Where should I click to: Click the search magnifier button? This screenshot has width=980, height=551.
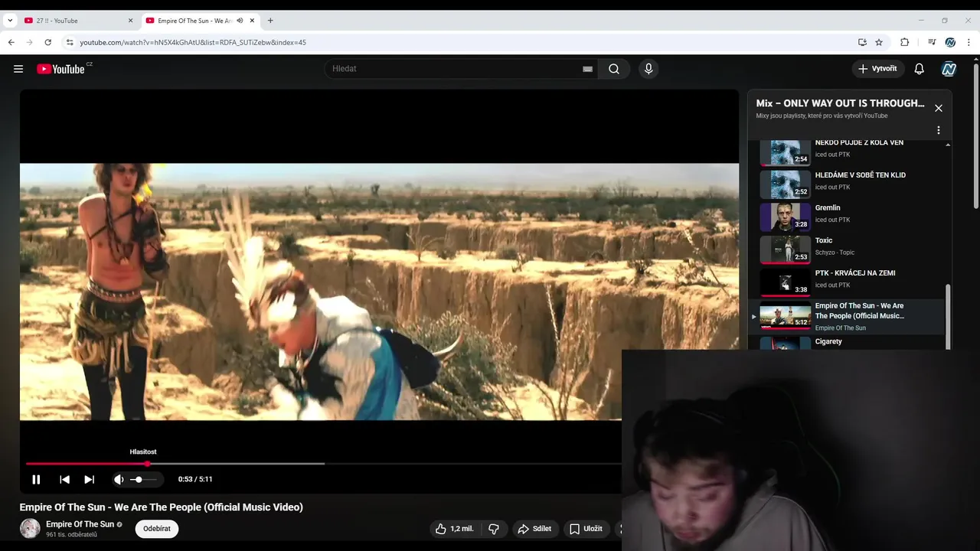click(x=614, y=69)
